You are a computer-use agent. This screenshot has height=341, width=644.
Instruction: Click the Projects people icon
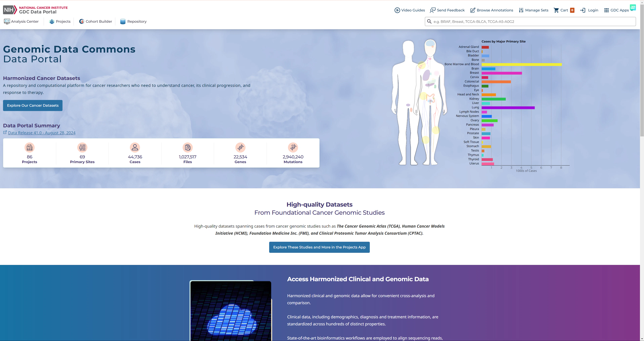pyautogui.click(x=52, y=22)
